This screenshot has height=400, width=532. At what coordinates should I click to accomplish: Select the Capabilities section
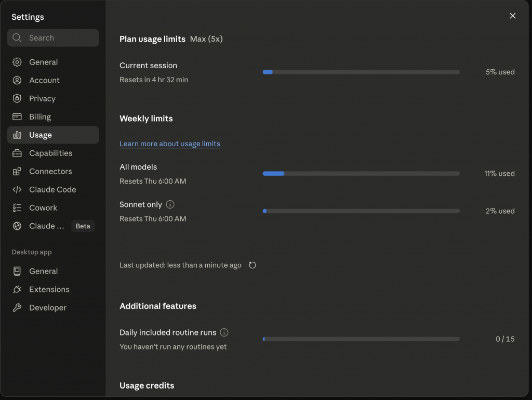click(53, 153)
